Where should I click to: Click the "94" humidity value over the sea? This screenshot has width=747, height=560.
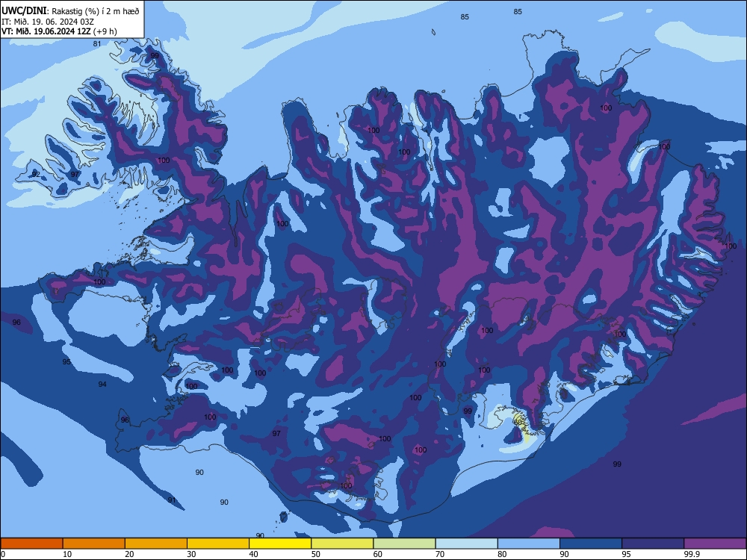[x=102, y=385]
